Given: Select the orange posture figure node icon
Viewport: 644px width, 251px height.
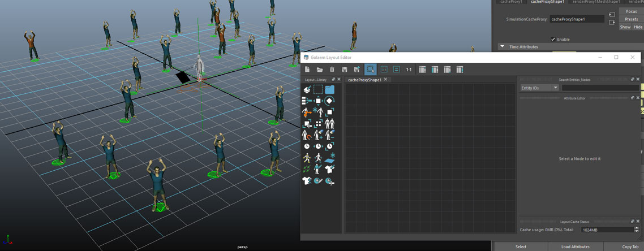Looking at the screenshot, I should 307,111.
